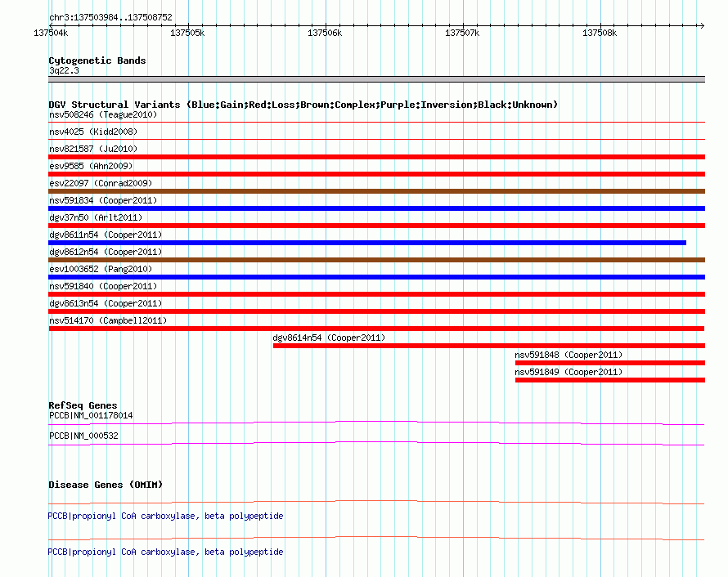Click the 3q22.3 band label
The image size is (728, 577).
[64, 70]
